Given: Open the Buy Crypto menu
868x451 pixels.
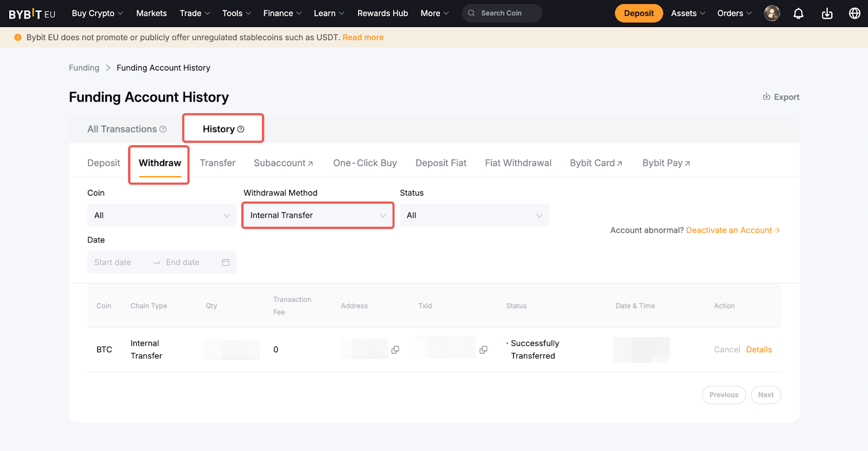Looking at the screenshot, I should point(97,14).
